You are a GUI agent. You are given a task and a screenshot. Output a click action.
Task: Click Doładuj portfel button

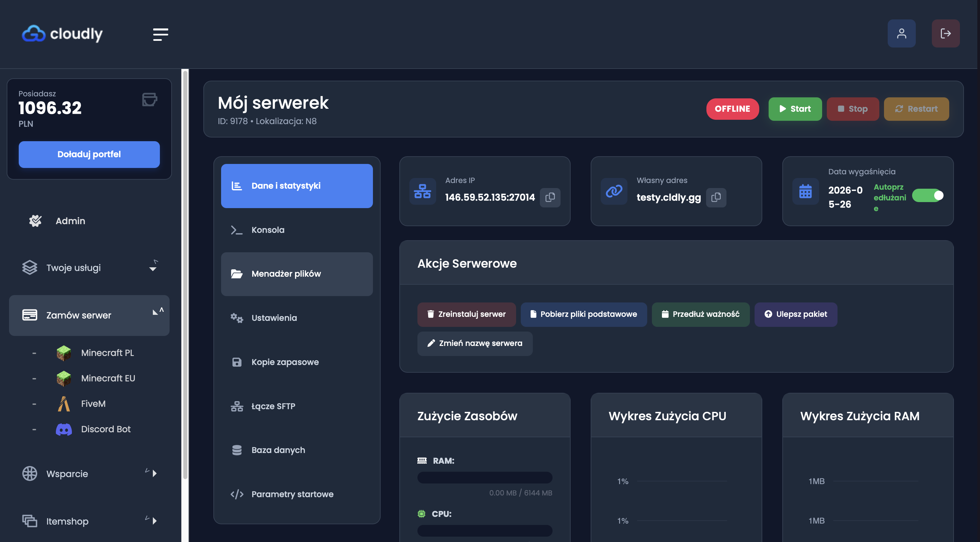point(89,154)
